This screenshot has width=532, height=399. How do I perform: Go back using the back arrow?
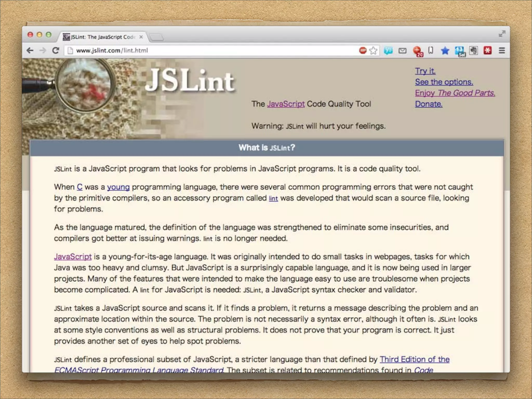coord(30,50)
